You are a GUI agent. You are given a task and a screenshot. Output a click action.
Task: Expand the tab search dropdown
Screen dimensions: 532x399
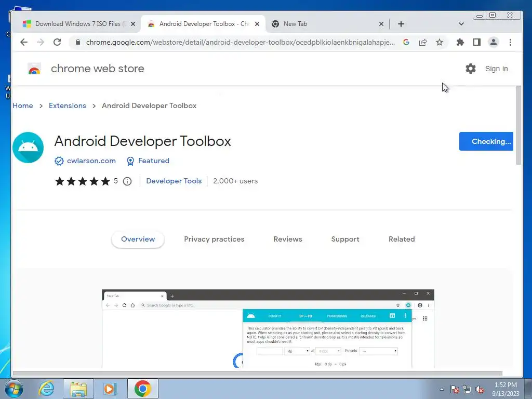click(461, 24)
